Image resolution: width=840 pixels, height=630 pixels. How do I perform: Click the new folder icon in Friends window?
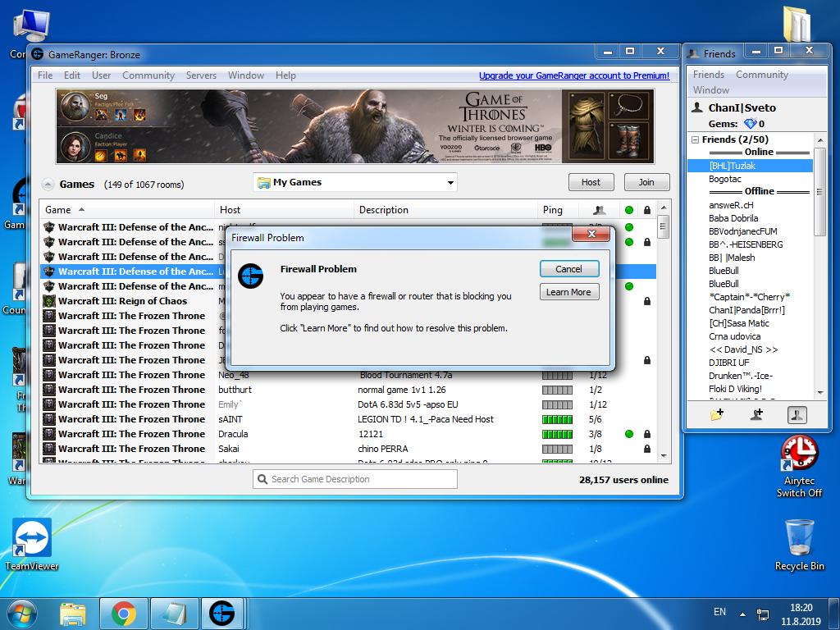(717, 414)
